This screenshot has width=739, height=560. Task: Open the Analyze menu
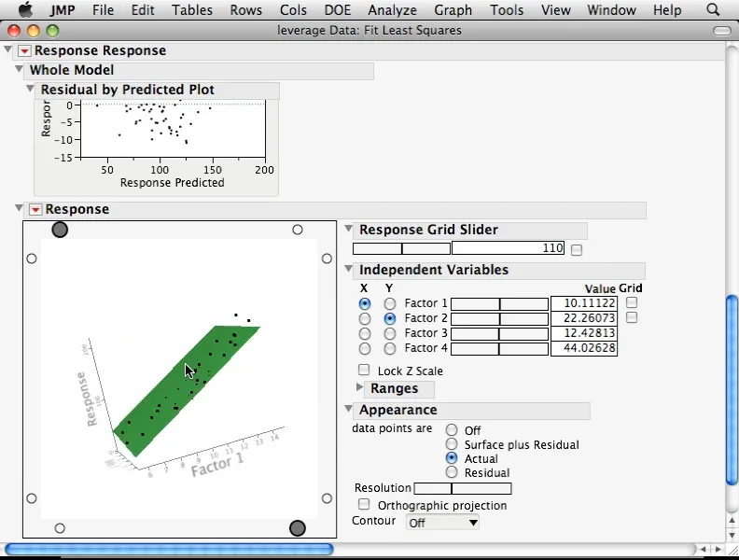392,10
